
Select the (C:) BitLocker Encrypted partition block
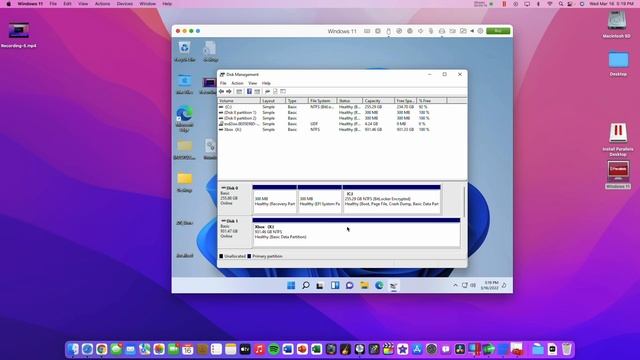pos(392,200)
